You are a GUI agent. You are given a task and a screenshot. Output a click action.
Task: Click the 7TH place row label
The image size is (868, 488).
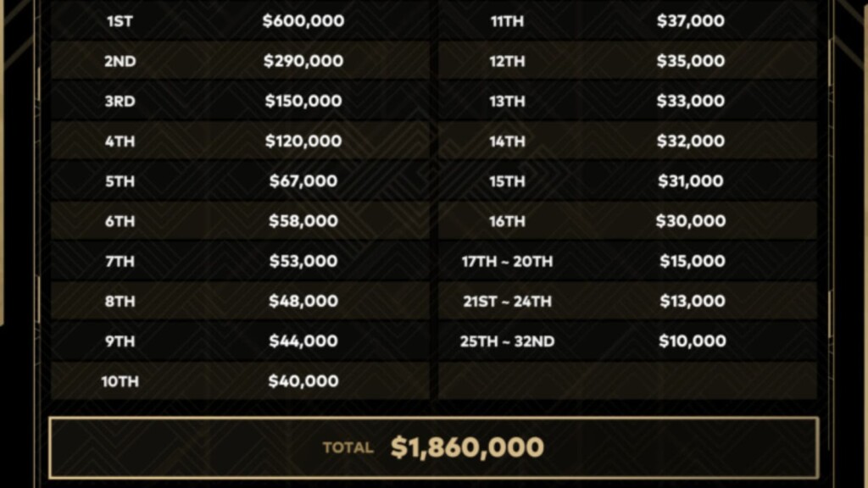pyautogui.click(x=120, y=261)
